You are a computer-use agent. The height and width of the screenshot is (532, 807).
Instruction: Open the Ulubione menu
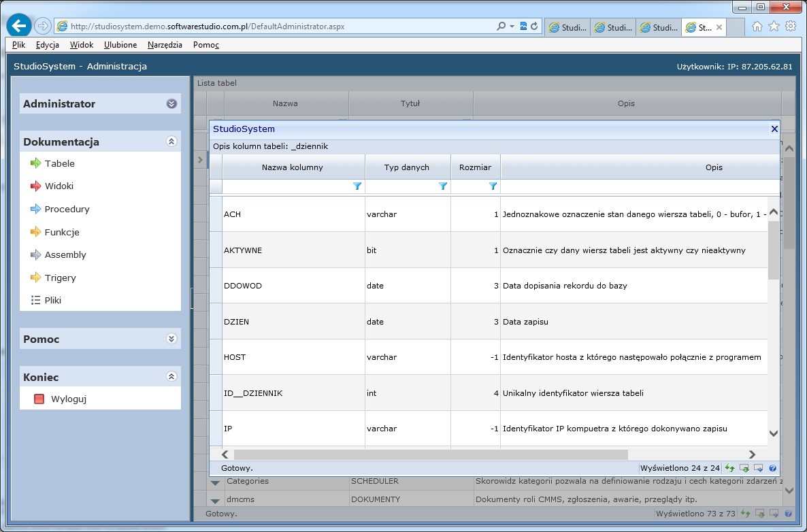[120, 45]
